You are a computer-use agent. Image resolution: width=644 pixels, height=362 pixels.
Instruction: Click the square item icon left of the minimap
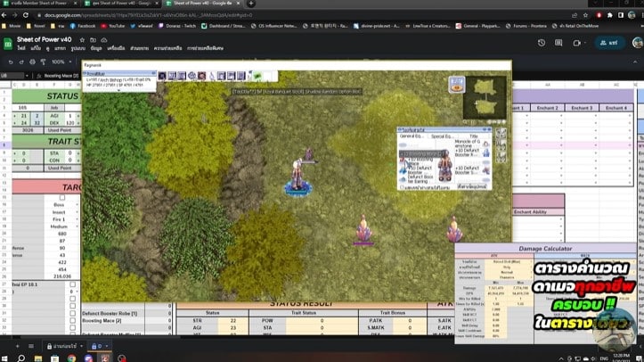tap(457, 84)
